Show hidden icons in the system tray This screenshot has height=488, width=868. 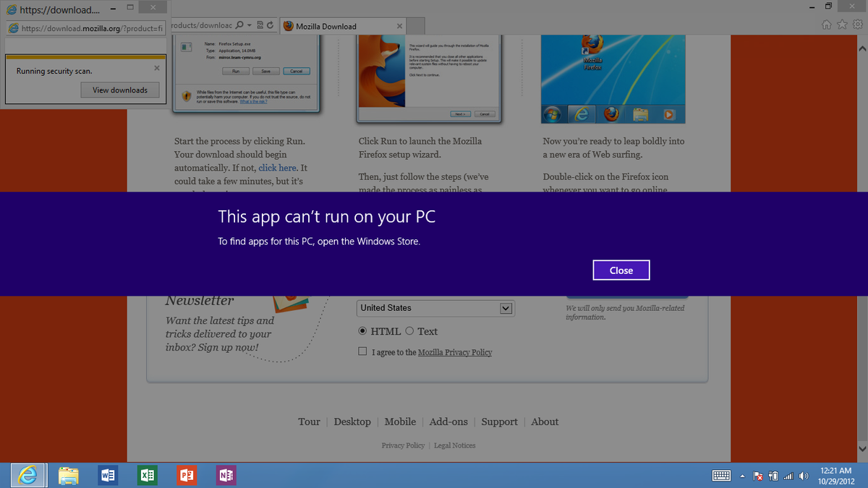tap(742, 475)
